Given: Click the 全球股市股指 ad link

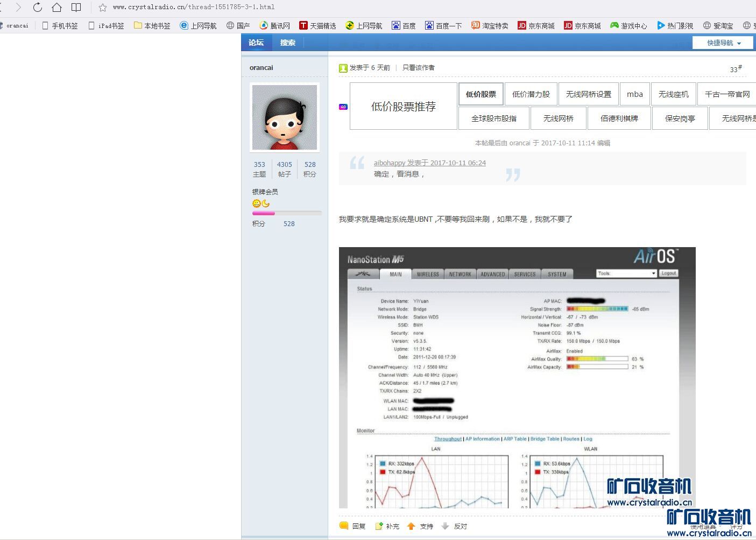Looking at the screenshot, I should click(x=494, y=118).
